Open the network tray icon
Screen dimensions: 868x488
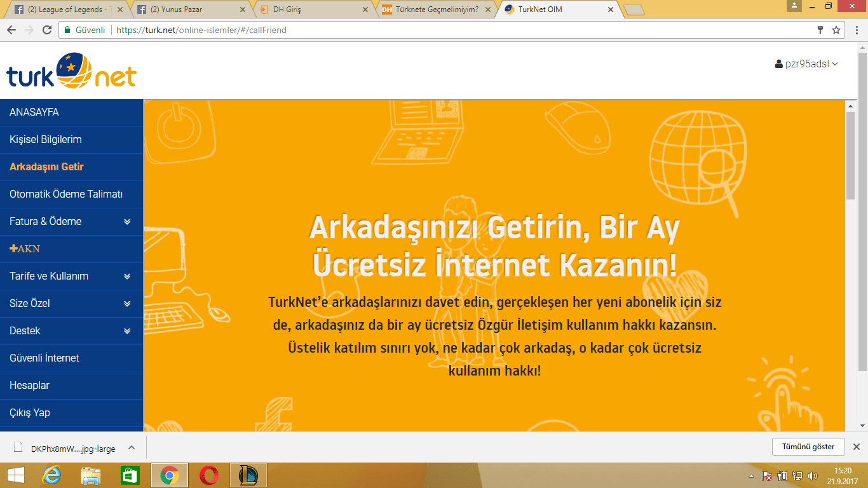[x=797, y=476]
